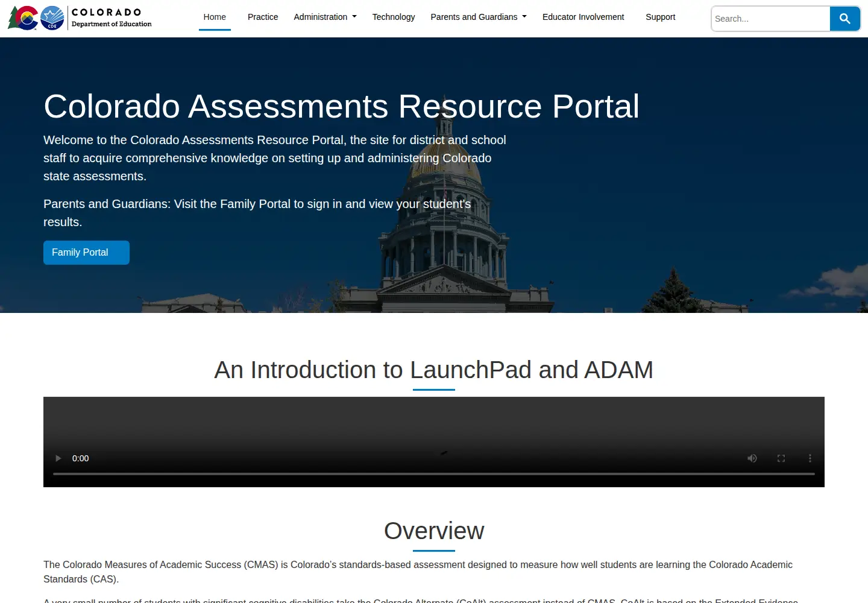The width and height of the screenshot is (868, 603).
Task: Open the Support page
Action: tap(660, 17)
